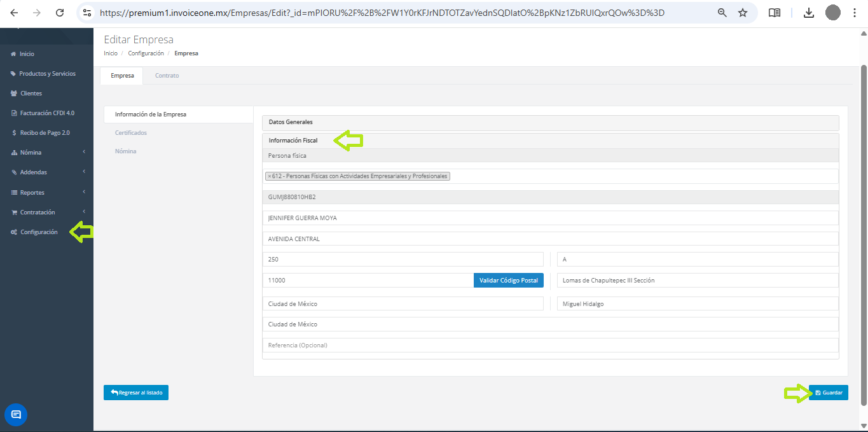Open the chat support bubble icon
This screenshot has height=432, width=868.
pyautogui.click(x=16, y=415)
